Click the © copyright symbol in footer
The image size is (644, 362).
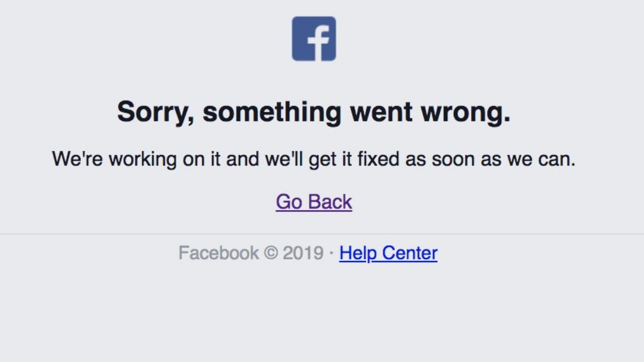pyautogui.click(x=271, y=253)
